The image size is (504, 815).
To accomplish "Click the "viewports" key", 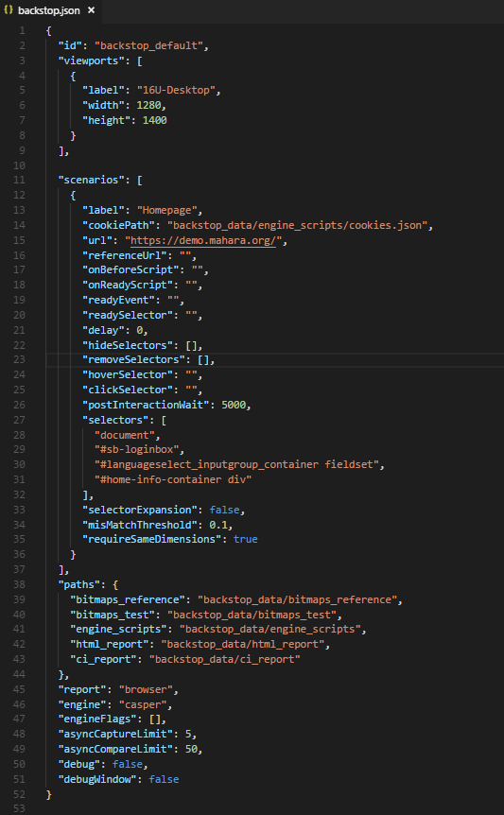I will tap(91, 61).
